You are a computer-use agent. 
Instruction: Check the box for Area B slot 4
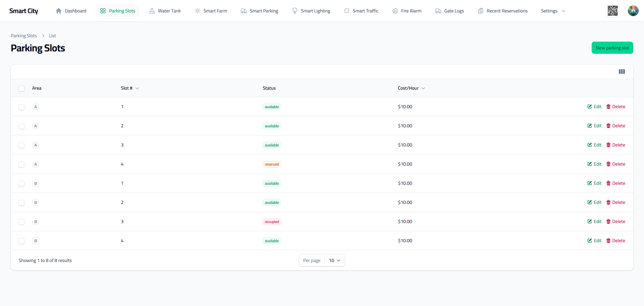coord(21,241)
